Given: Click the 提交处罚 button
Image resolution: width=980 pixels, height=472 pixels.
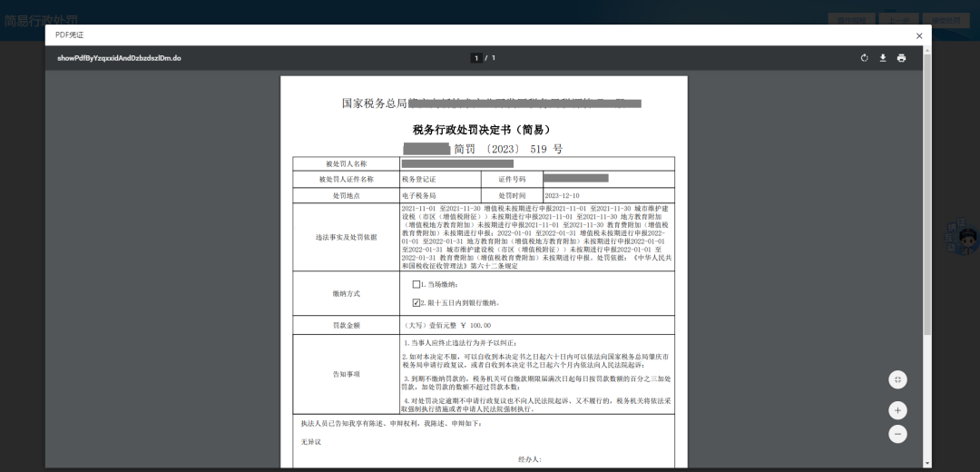Looking at the screenshot, I should point(946,19).
